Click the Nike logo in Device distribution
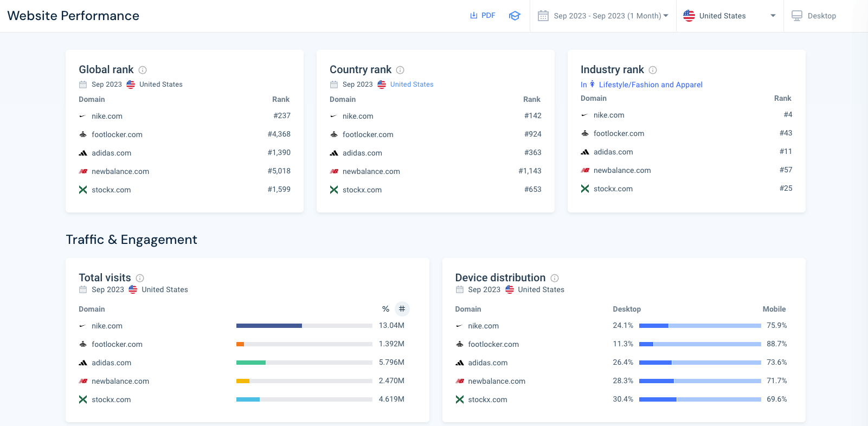This screenshot has height=426, width=868. [x=459, y=326]
